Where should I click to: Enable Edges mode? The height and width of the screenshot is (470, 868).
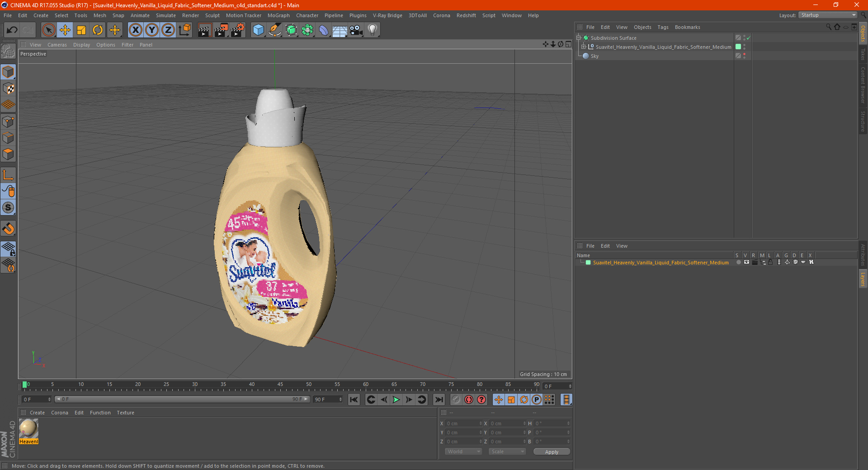pyautogui.click(x=8, y=138)
